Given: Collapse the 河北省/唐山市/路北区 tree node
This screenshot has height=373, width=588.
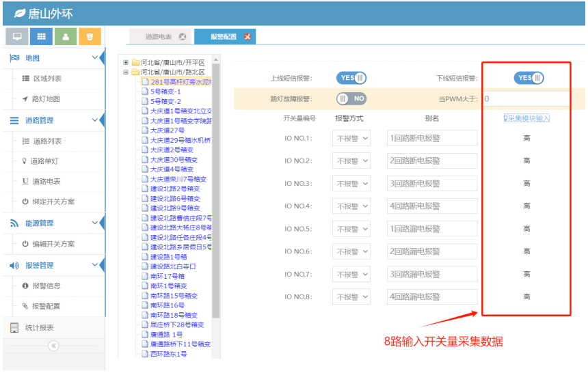Looking at the screenshot, I should (x=126, y=72).
